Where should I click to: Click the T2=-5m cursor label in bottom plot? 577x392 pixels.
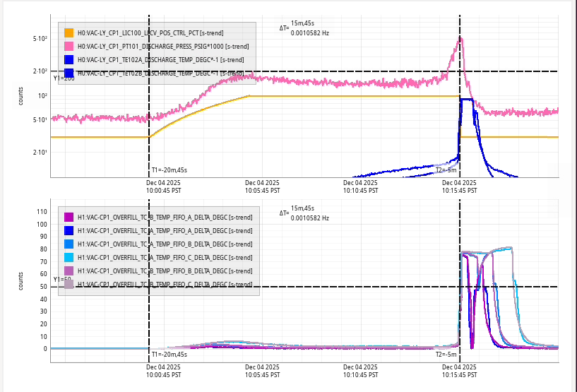pos(446,354)
